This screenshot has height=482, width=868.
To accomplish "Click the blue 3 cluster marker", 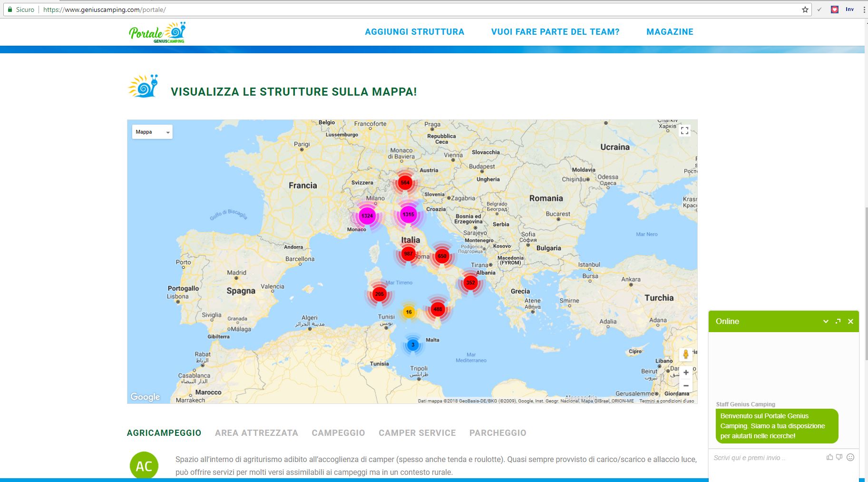I will 412,345.
